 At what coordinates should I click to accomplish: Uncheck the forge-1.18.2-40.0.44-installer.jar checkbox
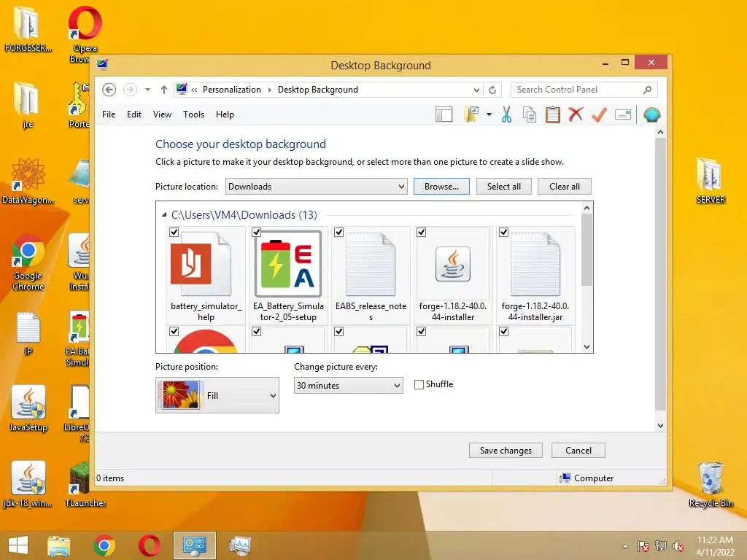point(503,233)
